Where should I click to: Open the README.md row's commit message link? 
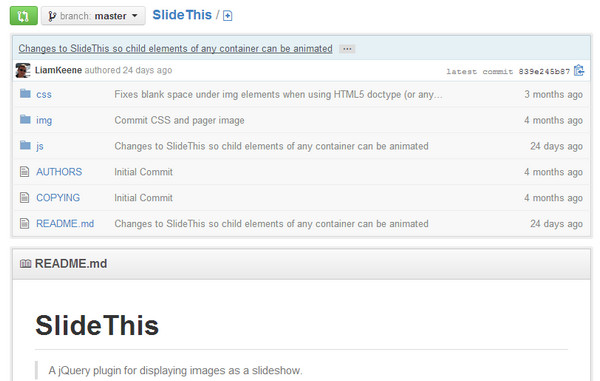click(271, 224)
